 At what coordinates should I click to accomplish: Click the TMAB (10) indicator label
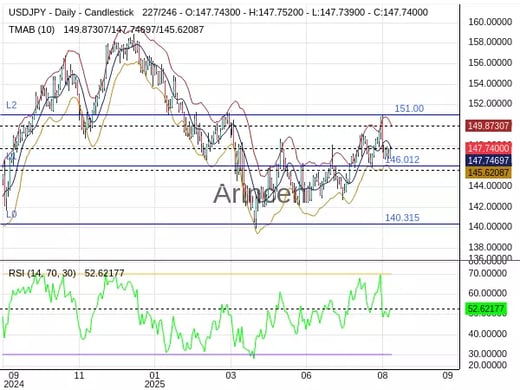pyautogui.click(x=32, y=30)
